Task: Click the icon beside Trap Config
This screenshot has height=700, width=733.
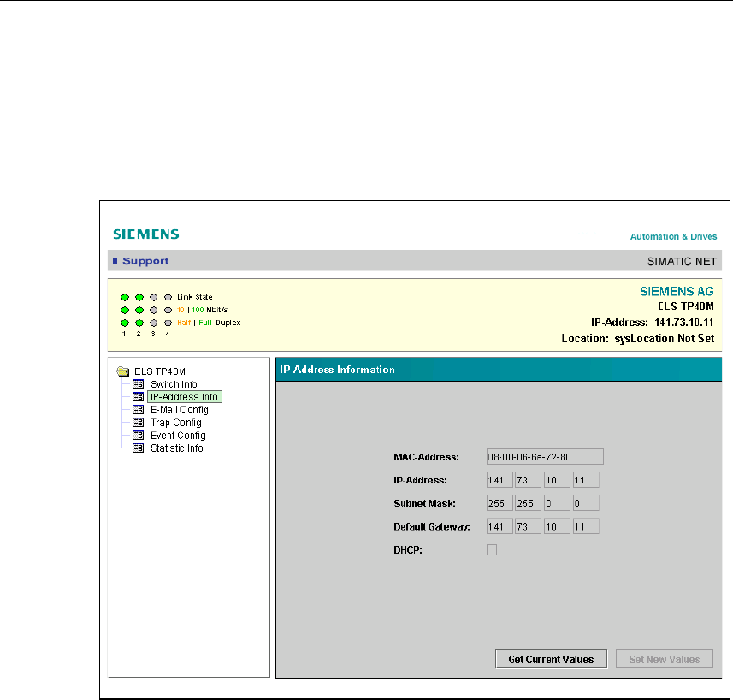Action: (x=138, y=422)
